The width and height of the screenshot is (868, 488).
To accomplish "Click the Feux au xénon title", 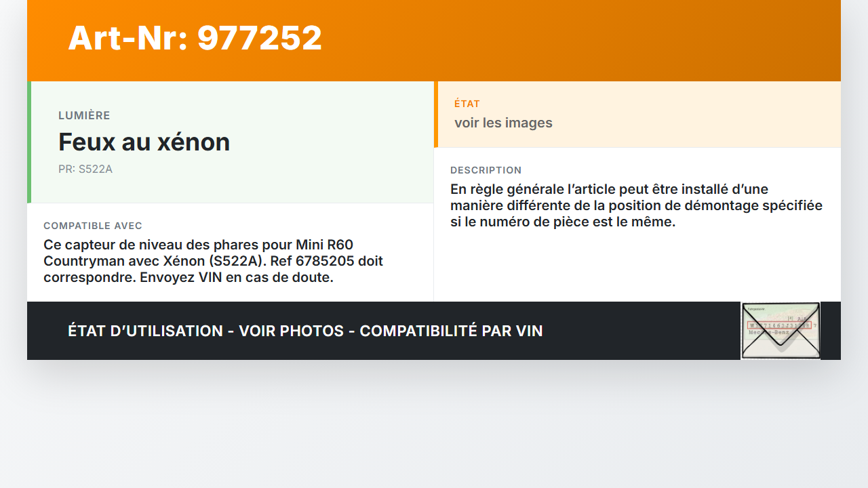I will (x=144, y=142).
